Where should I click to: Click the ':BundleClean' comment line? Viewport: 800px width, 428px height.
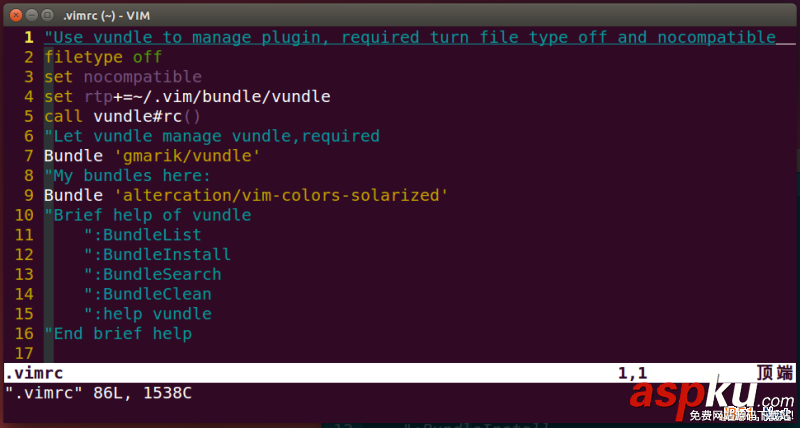point(148,294)
